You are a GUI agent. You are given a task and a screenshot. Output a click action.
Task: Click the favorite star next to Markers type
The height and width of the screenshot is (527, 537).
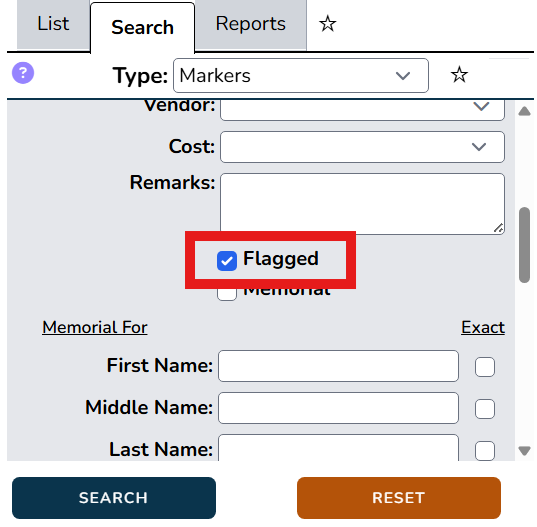pyautogui.click(x=459, y=75)
